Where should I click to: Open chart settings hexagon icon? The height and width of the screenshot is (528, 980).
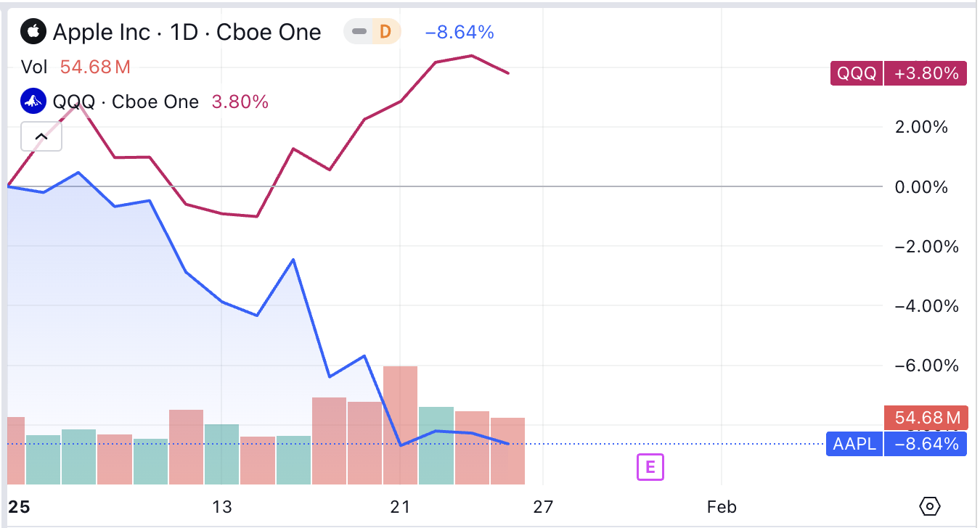coord(930,506)
